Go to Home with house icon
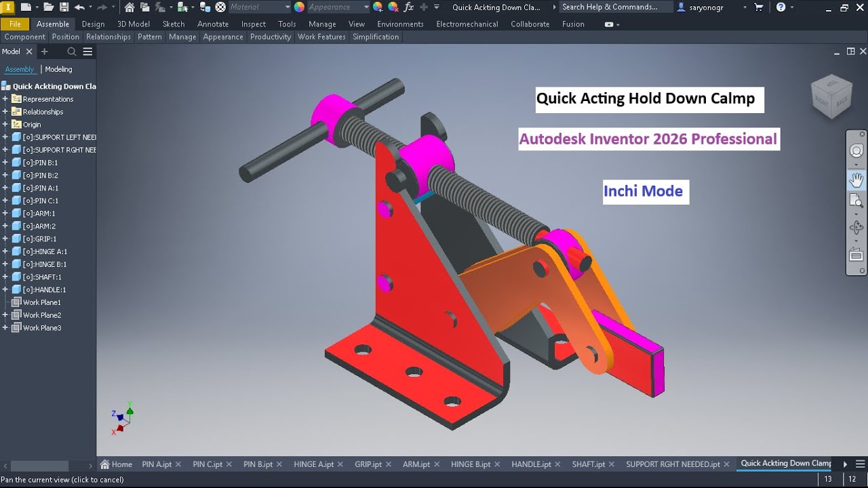 tap(130, 7)
